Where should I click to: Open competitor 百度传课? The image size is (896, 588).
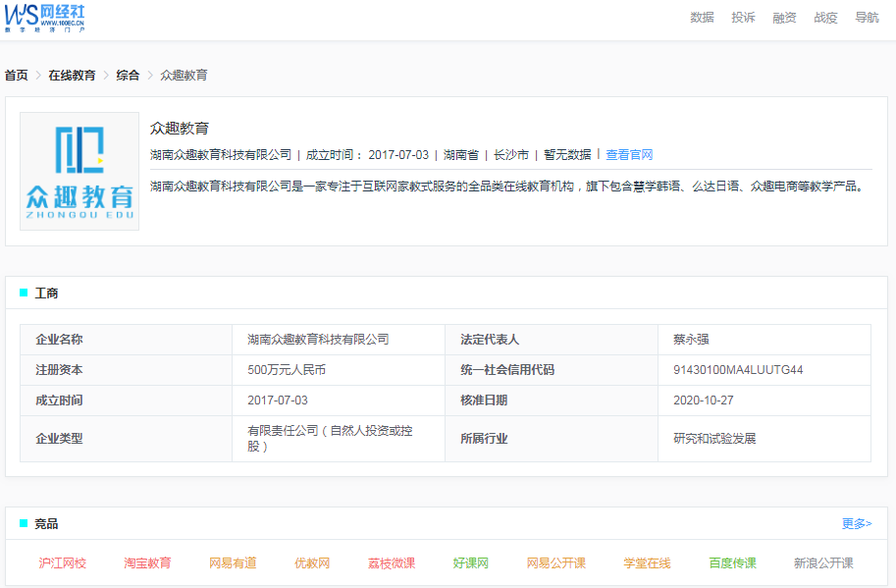(732, 562)
